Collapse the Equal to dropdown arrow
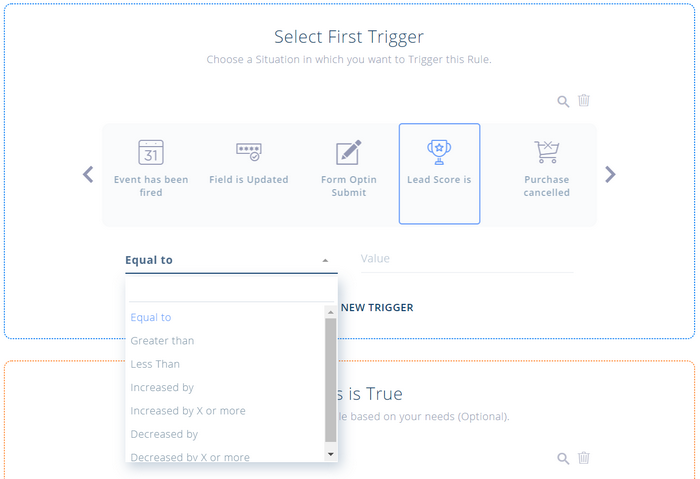700x479 pixels. [325, 260]
